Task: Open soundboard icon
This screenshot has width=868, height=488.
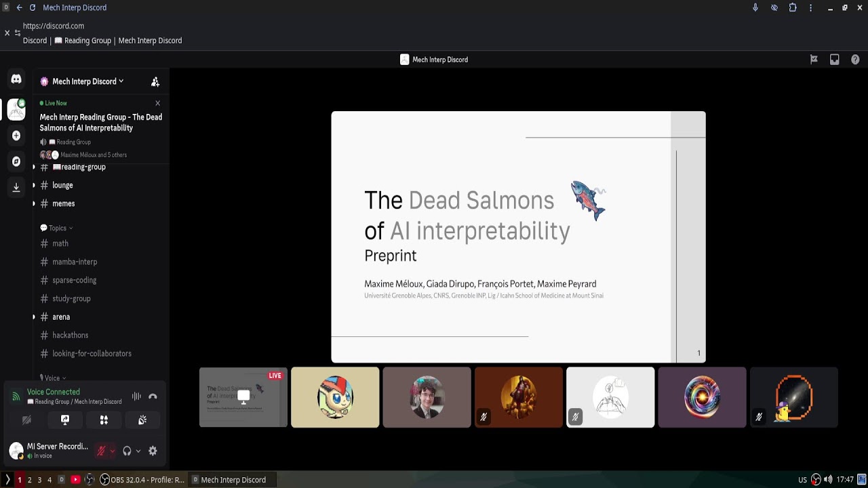Action: [142, 420]
